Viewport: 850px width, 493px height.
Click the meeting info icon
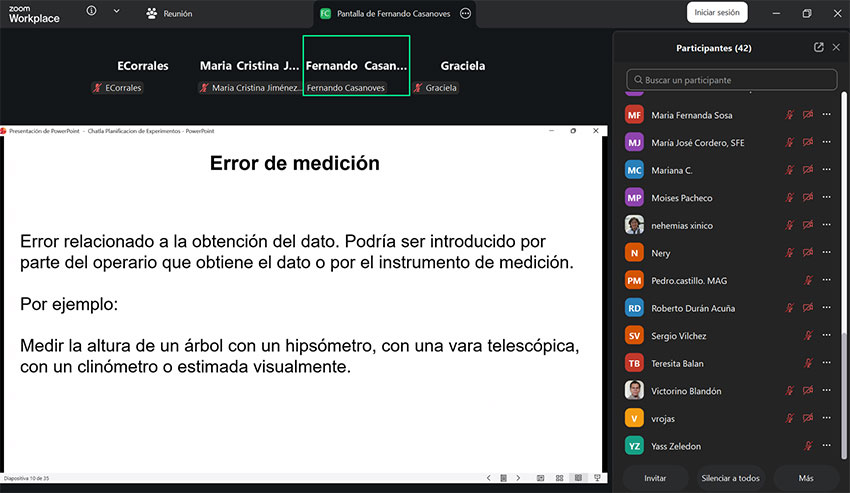tap(92, 12)
